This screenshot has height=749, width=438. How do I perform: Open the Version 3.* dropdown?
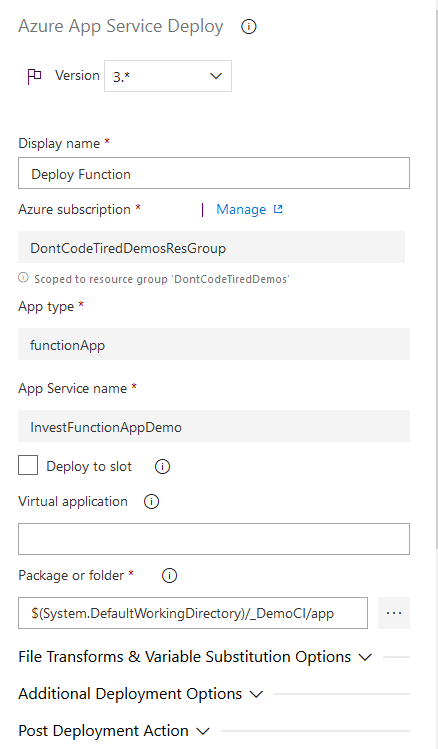click(x=168, y=76)
